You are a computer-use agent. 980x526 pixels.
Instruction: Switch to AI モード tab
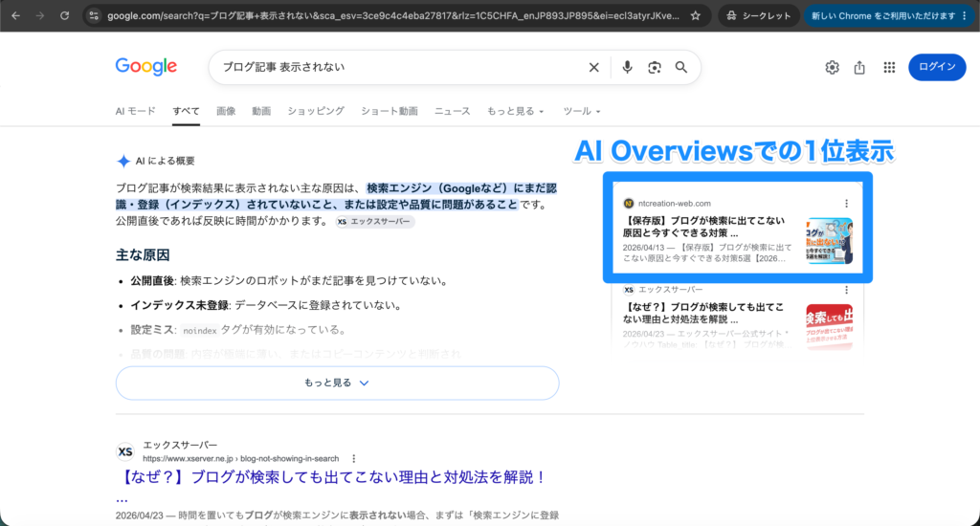(x=135, y=111)
